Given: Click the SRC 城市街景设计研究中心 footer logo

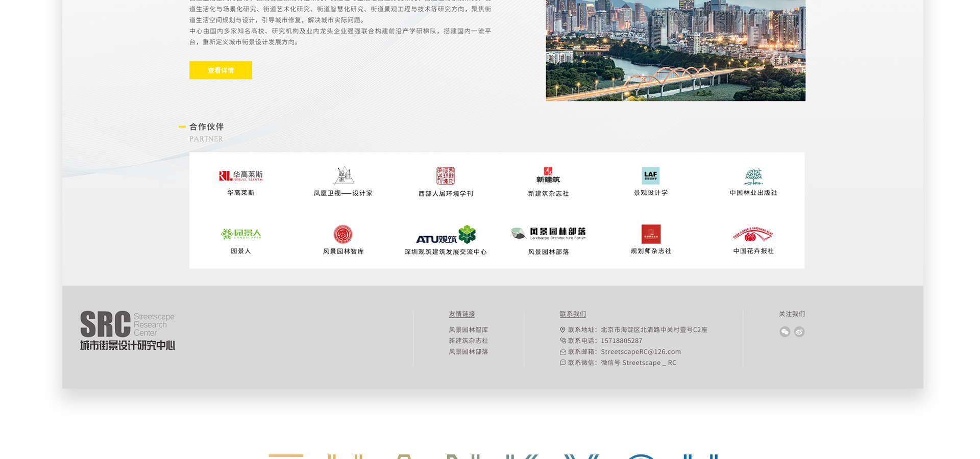Looking at the screenshot, I should [128, 330].
